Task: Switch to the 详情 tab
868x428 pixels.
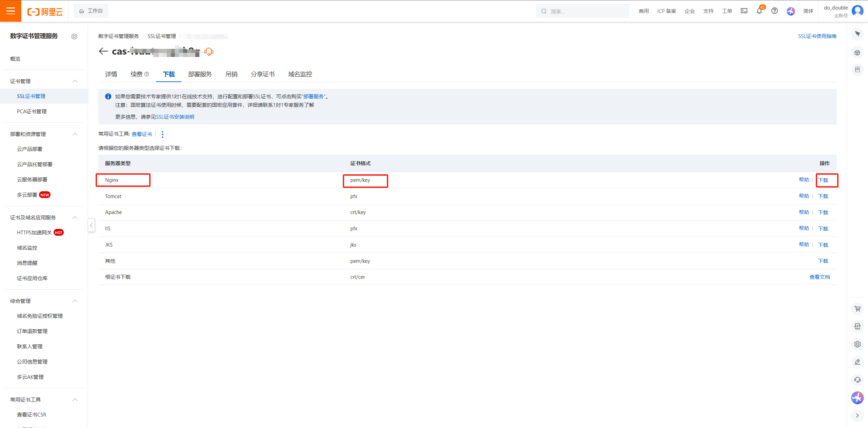Action: pos(111,74)
